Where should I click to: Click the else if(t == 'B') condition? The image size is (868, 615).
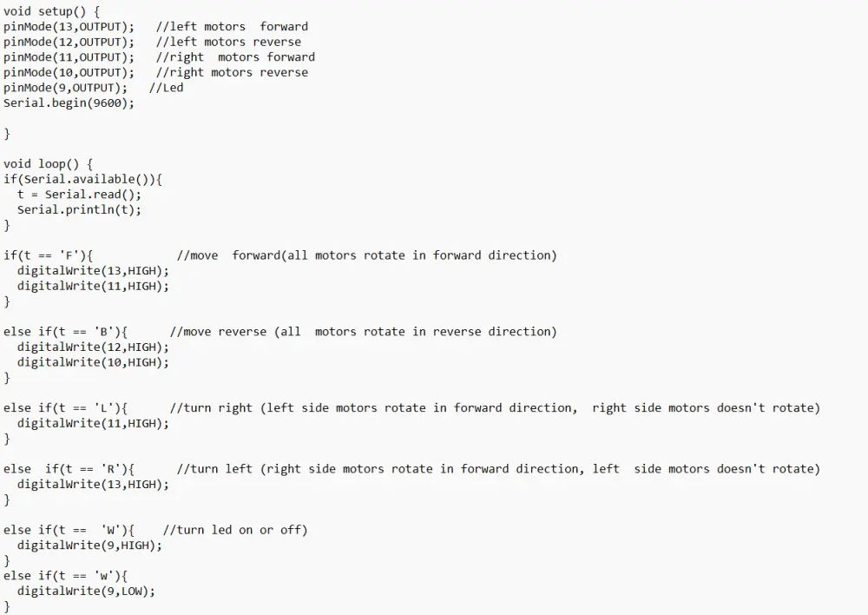tap(65, 332)
